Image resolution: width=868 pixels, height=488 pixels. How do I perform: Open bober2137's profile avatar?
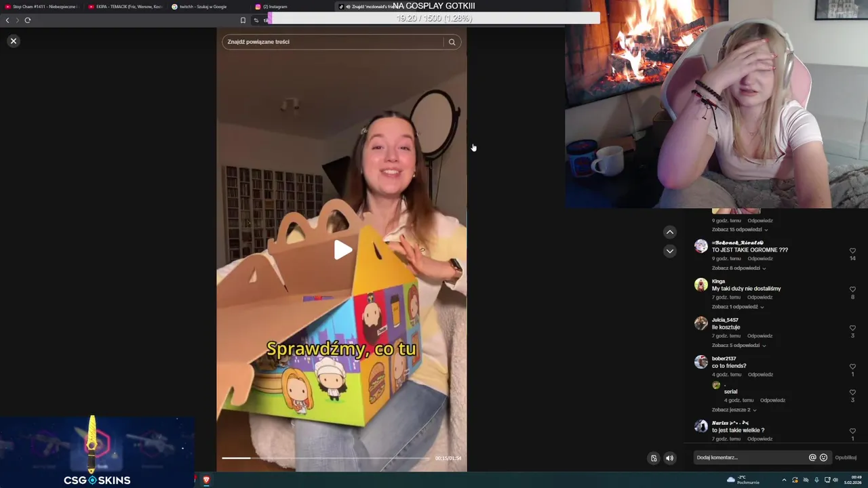click(x=701, y=362)
